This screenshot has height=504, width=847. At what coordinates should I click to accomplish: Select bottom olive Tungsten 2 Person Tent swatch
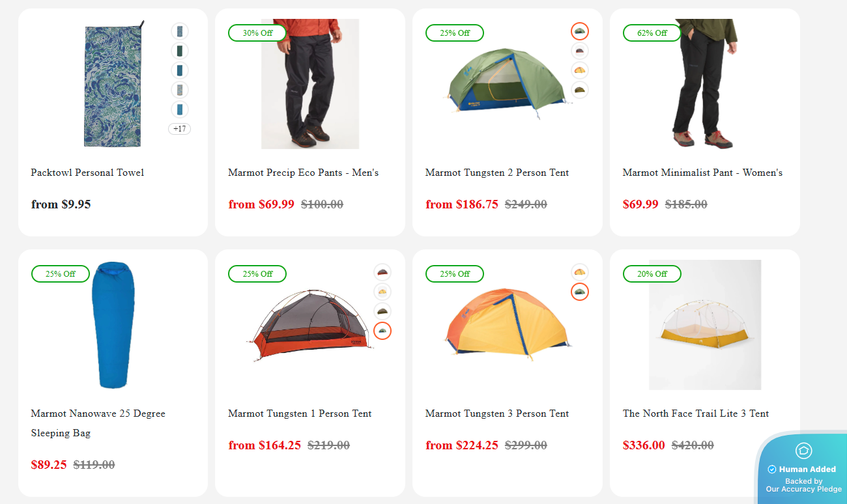pos(580,90)
